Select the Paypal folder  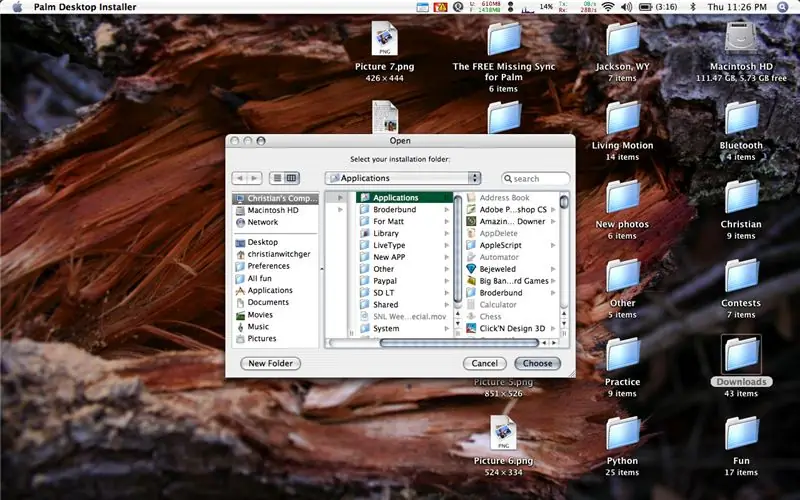pyautogui.click(x=404, y=281)
